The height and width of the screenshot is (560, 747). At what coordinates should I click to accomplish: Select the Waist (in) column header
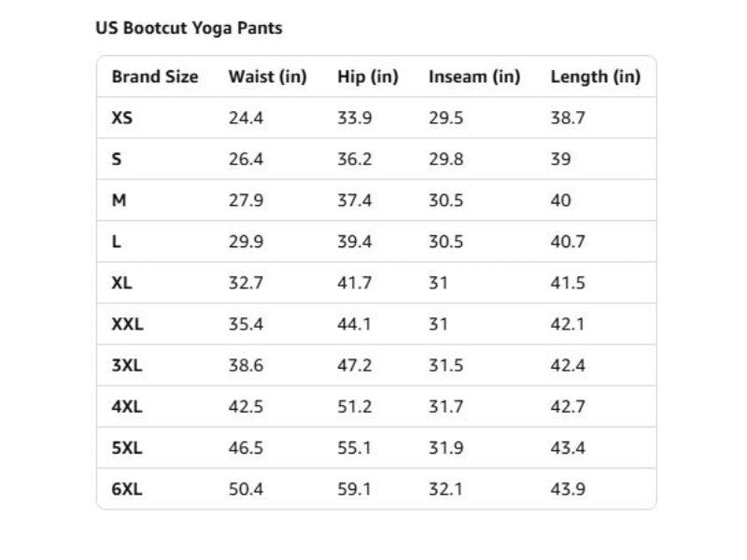click(267, 77)
